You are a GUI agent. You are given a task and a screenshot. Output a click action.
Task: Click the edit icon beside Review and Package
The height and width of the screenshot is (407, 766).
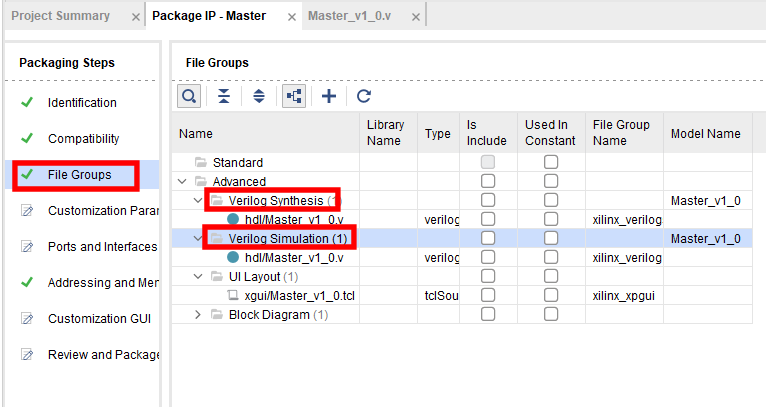click(27, 355)
